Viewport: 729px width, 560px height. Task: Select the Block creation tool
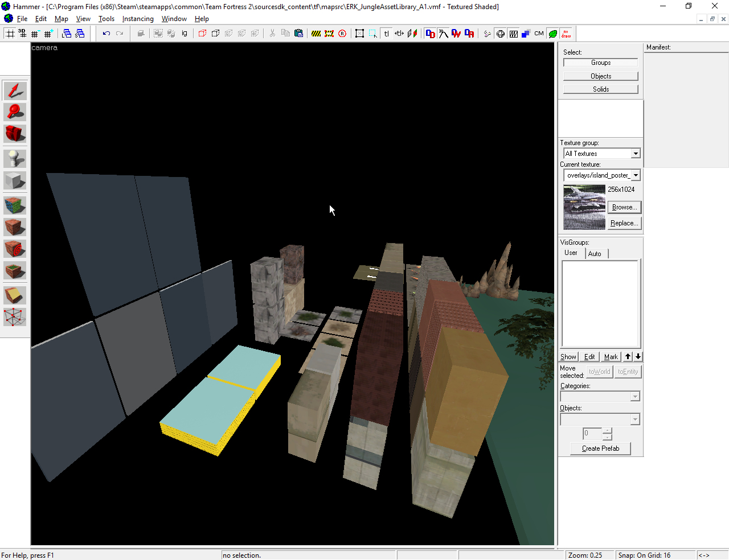point(15,181)
